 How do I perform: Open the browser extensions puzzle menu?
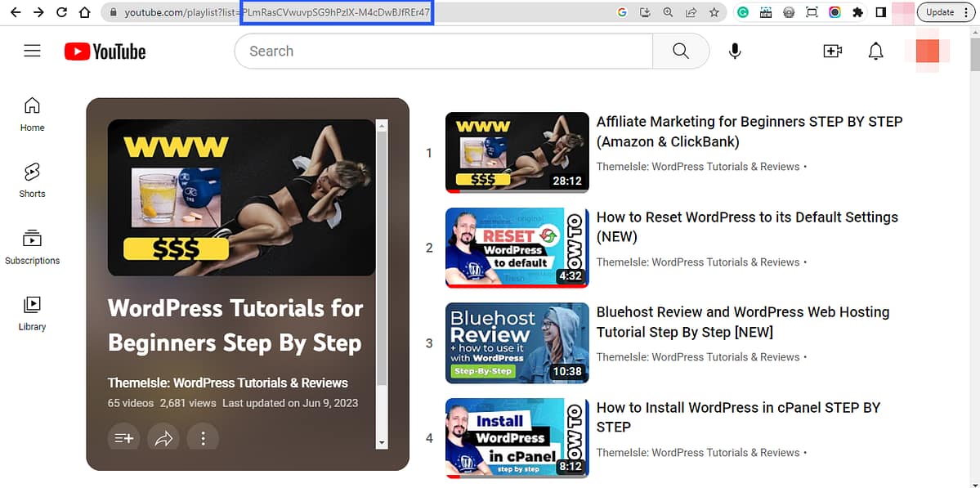860,12
